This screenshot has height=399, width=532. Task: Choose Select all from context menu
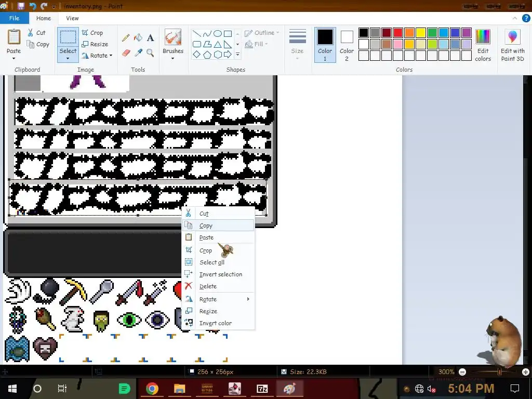218,262
